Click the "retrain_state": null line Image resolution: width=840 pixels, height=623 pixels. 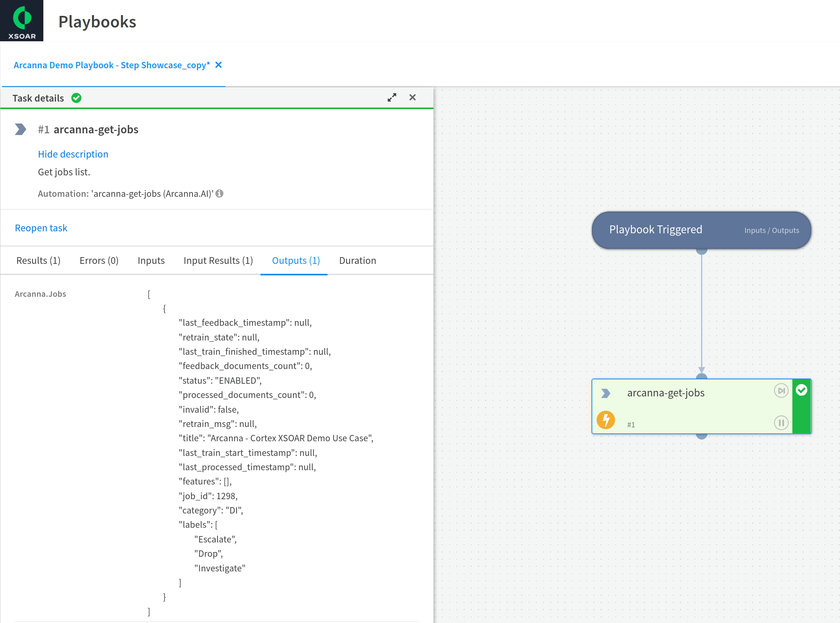pyautogui.click(x=219, y=337)
